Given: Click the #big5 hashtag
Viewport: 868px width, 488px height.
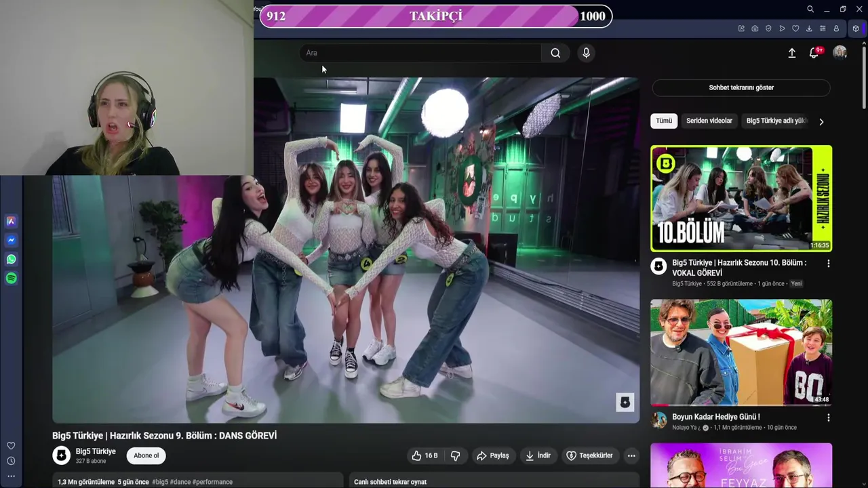Looking at the screenshot, I should 160,482.
